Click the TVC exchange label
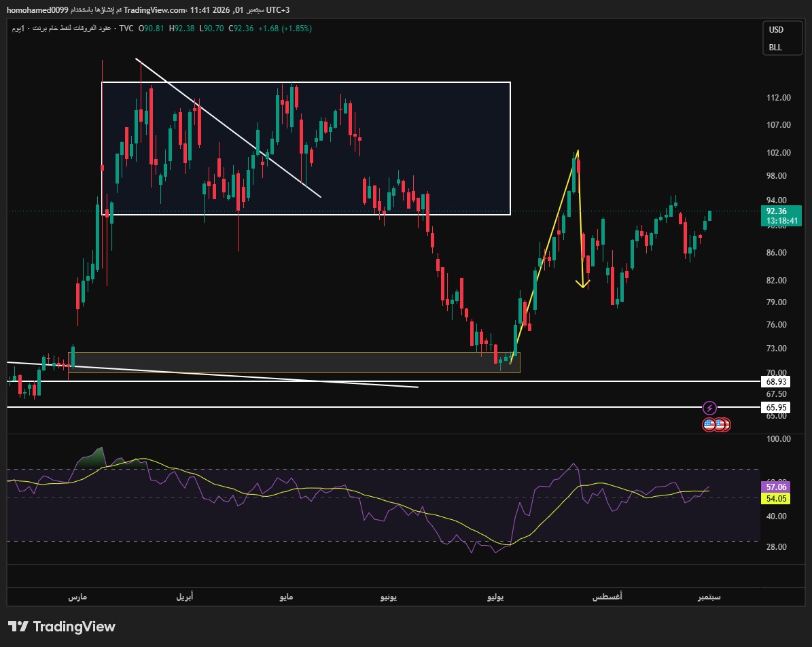 click(126, 29)
